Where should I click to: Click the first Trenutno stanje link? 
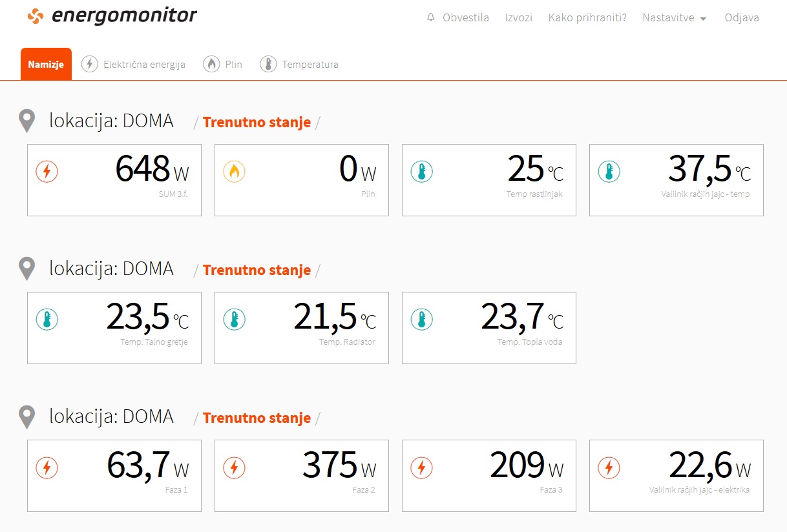pos(257,122)
